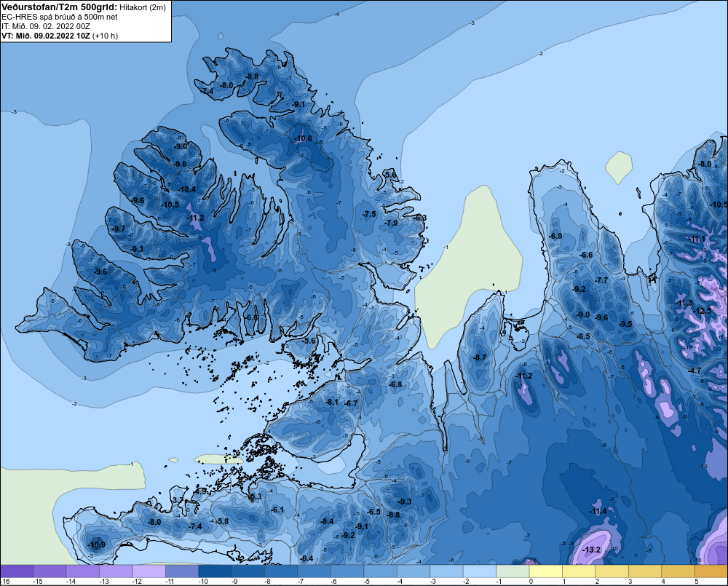Click the 'IT: Mið. 09. 02. 2022 00Z' line
The image size is (728, 586).
point(46,26)
